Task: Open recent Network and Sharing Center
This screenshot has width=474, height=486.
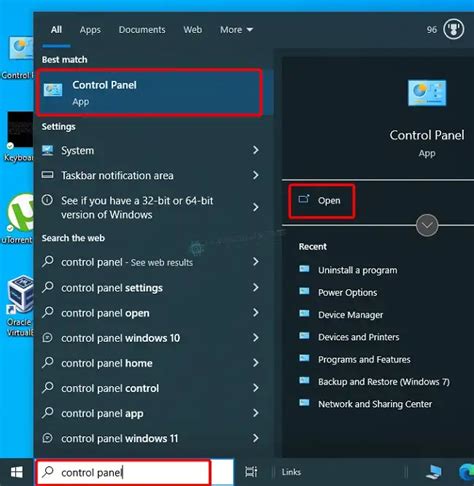Action: 375,404
